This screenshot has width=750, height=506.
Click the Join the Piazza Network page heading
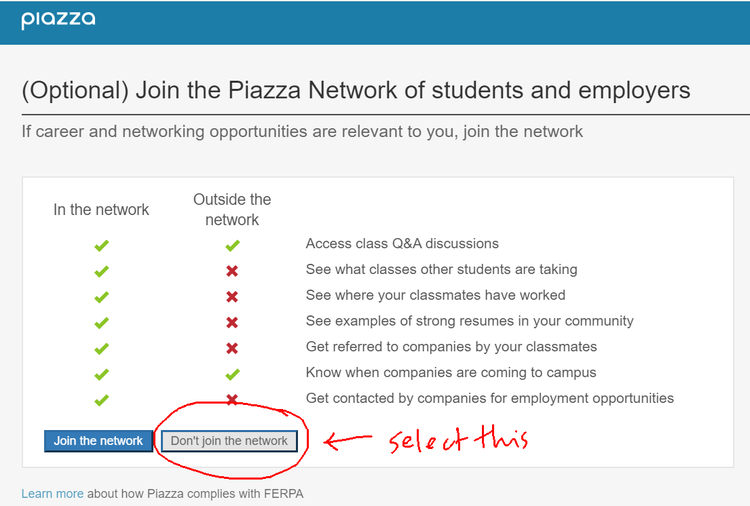click(x=356, y=91)
